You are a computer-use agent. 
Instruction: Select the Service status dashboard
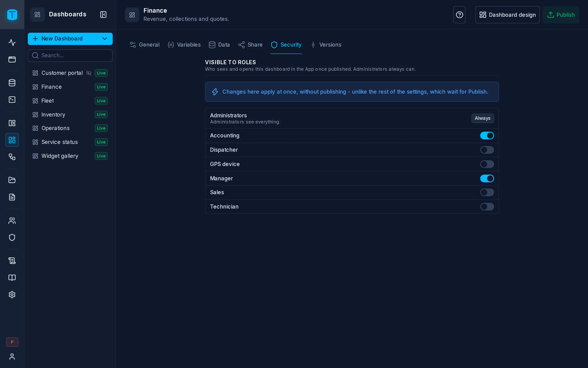(70, 142)
